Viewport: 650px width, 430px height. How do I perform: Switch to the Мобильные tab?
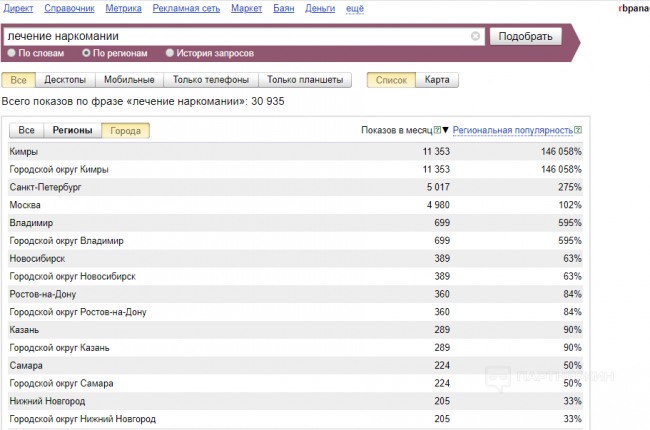coord(130,80)
